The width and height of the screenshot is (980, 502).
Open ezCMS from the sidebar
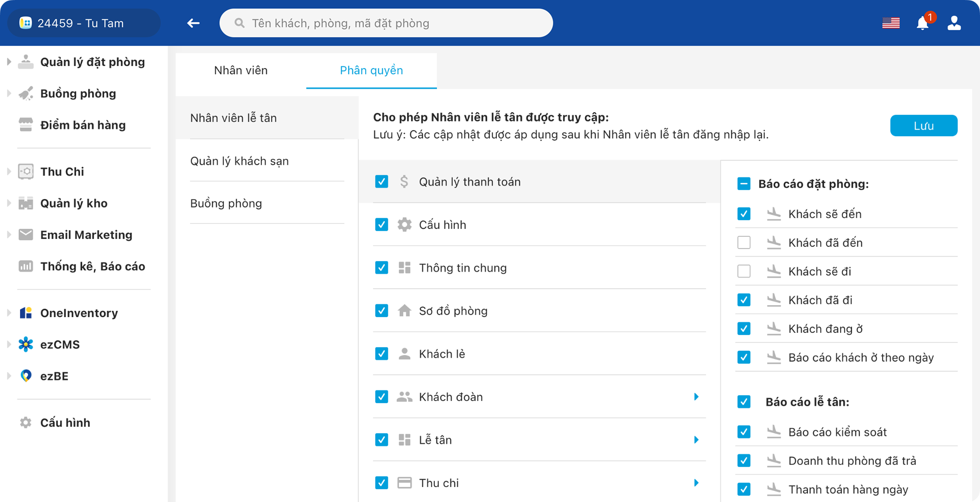pyautogui.click(x=60, y=344)
